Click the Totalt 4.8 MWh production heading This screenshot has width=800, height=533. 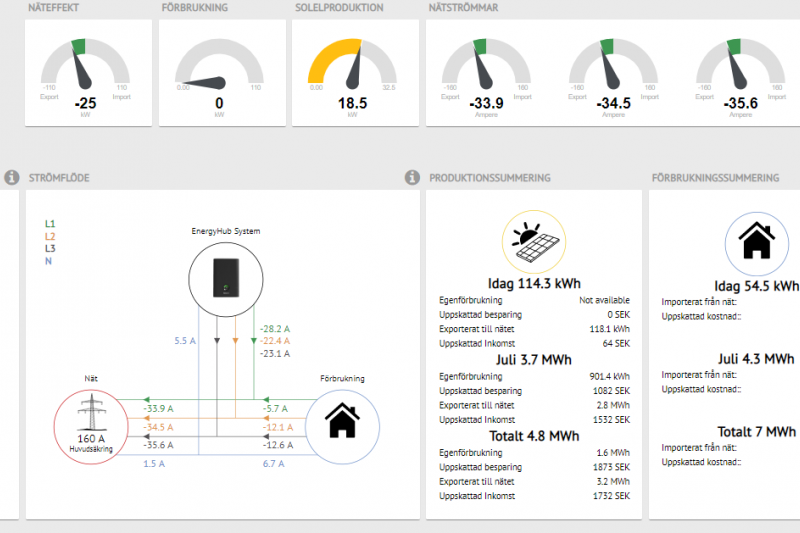[x=534, y=436]
